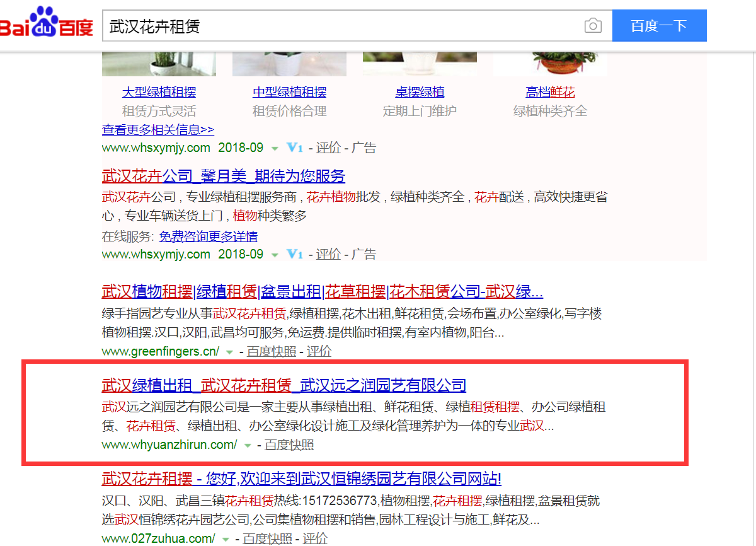The width and height of the screenshot is (756, 546).
Task: Expand dropdown arrow under 馨月美 ad result
Action: point(275,255)
